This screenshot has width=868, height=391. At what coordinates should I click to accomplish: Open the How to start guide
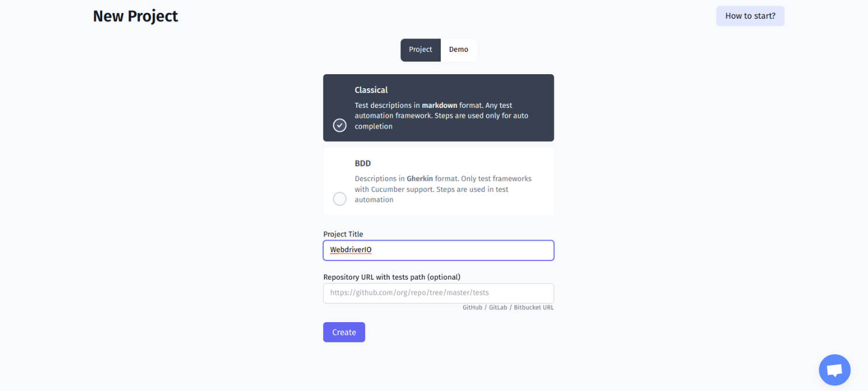(x=750, y=16)
